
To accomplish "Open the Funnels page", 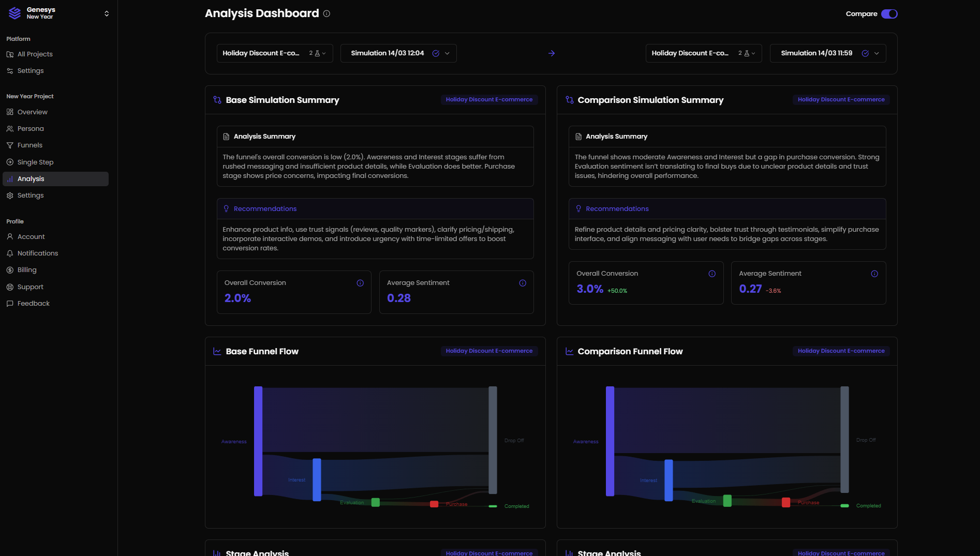I will 55,145.
